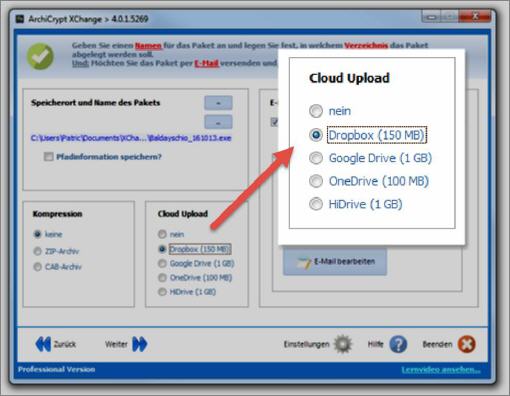This screenshot has height=396, width=510.
Task: Click the ArchiCrypt XChange title bar icon
Action: [x=20, y=19]
